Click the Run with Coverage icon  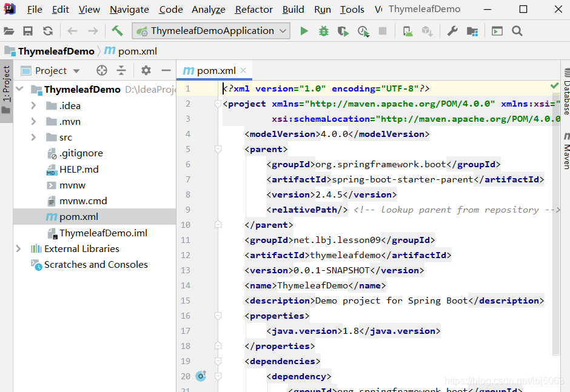[x=343, y=32]
